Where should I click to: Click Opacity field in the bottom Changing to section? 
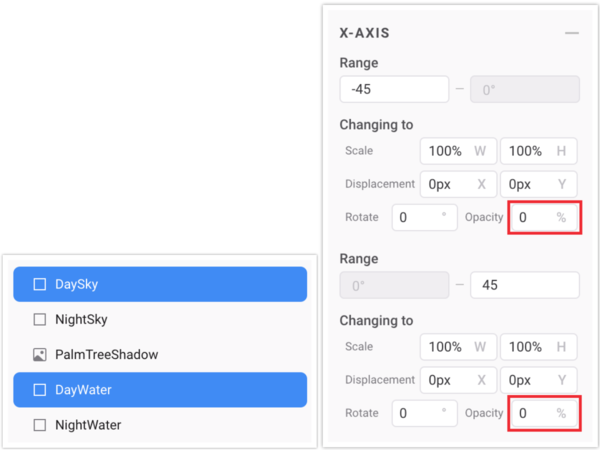coord(544,413)
